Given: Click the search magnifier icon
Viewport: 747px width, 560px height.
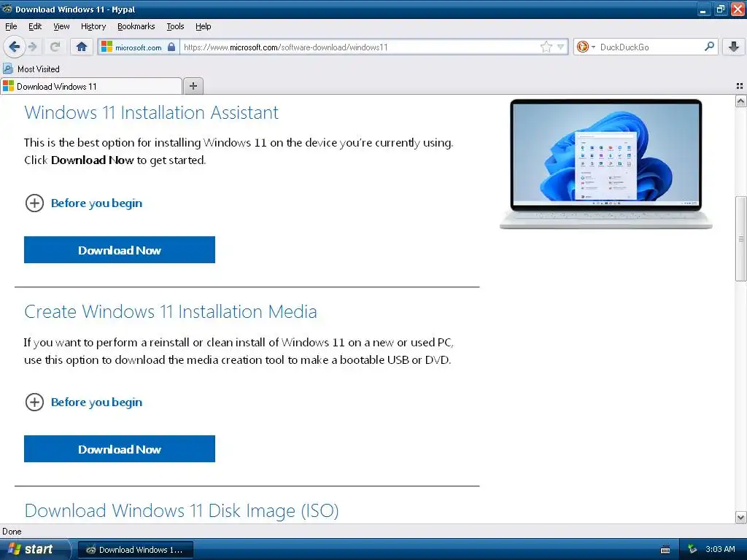Looking at the screenshot, I should coord(709,47).
